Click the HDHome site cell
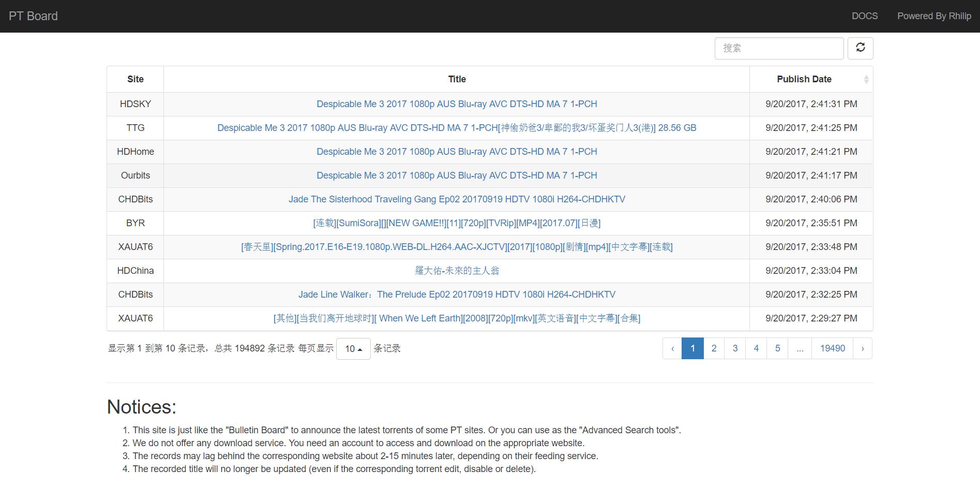This screenshot has height=485, width=980. (x=135, y=152)
